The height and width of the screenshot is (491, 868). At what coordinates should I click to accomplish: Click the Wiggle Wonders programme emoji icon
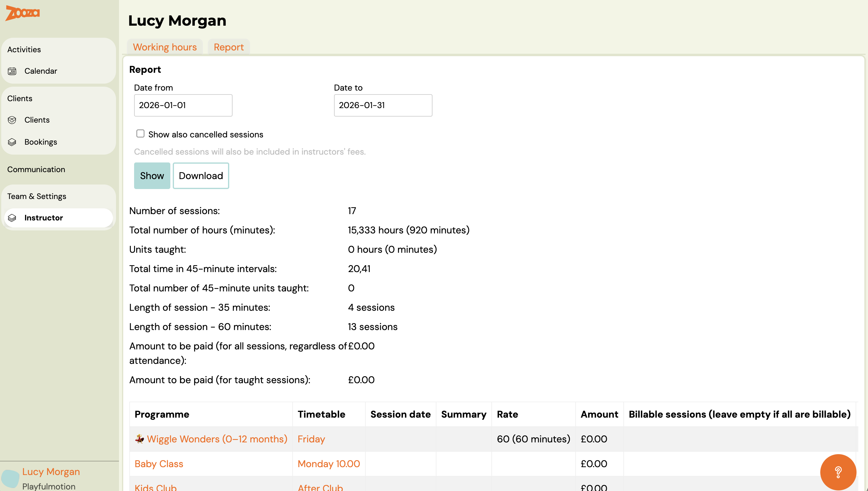(139, 439)
